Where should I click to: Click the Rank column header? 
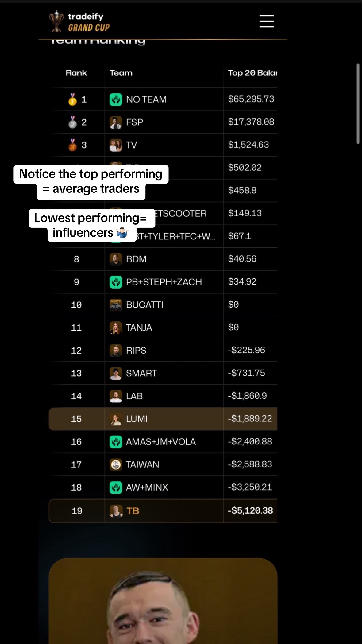click(x=76, y=73)
